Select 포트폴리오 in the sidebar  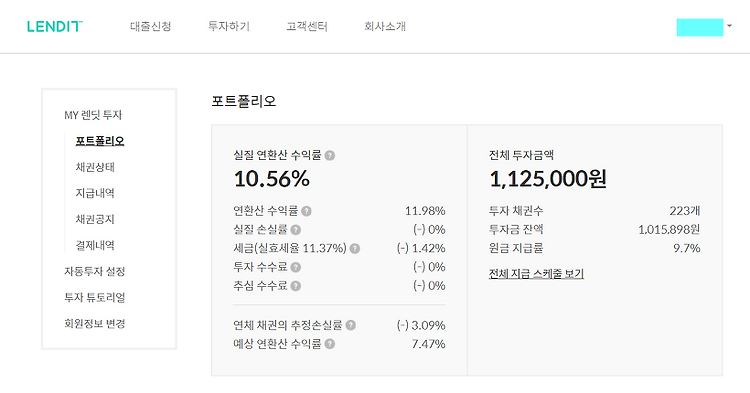[x=100, y=141]
